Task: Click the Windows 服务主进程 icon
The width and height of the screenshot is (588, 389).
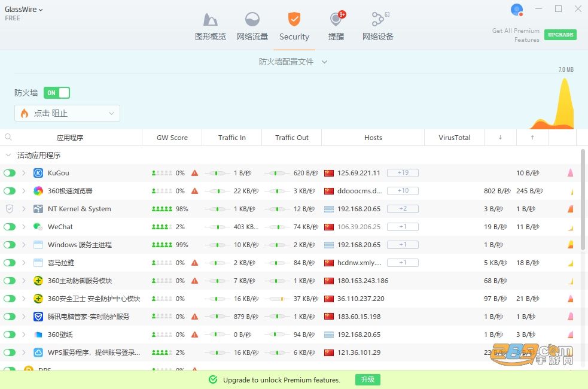Action: click(x=38, y=245)
